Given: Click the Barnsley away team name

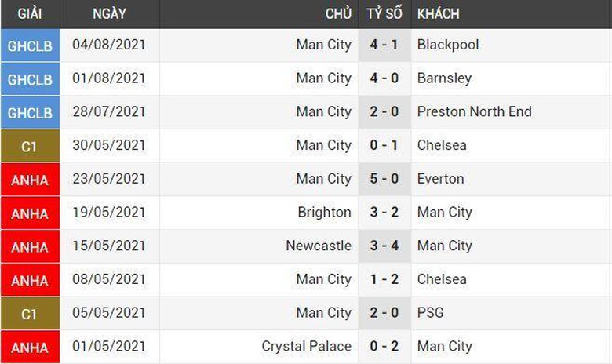Looking at the screenshot, I should pyautogui.click(x=444, y=78).
